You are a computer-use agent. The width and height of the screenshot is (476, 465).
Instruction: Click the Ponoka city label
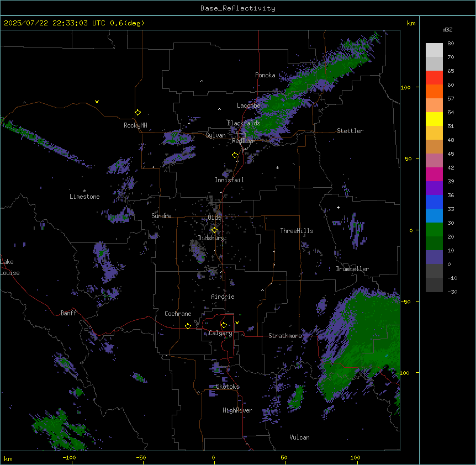coord(265,75)
